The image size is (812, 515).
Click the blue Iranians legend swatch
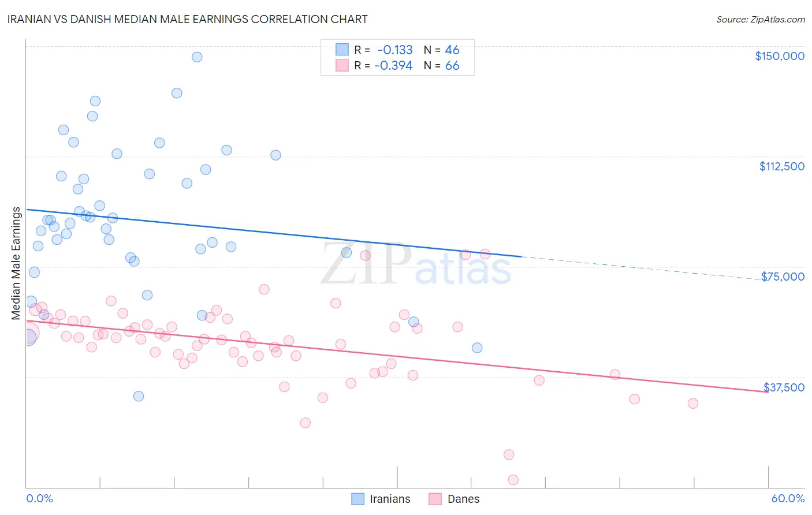[358, 499]
